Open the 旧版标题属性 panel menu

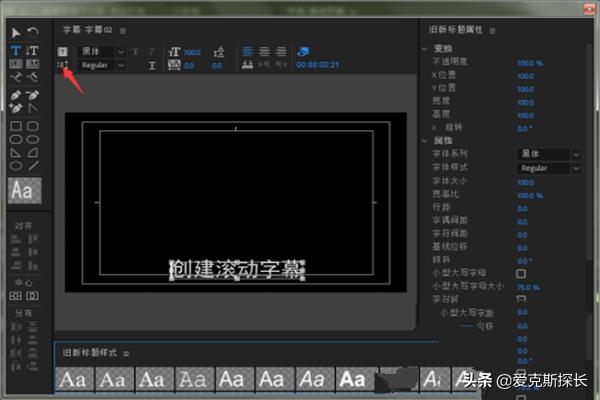point(492,31)
